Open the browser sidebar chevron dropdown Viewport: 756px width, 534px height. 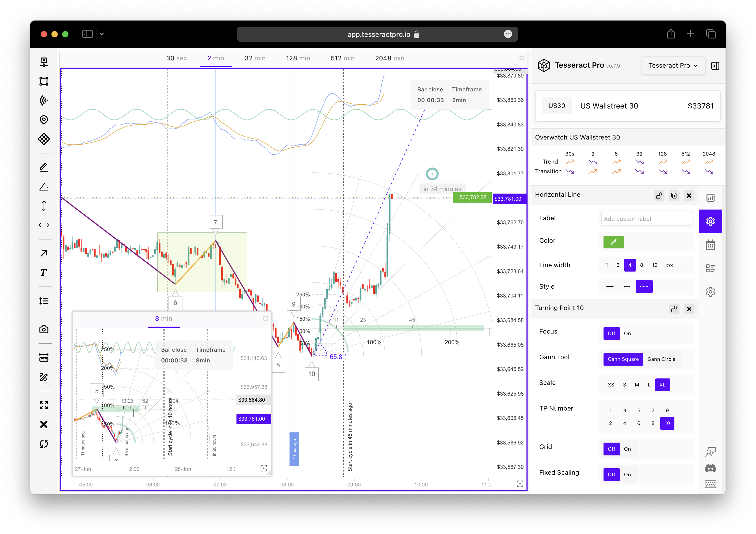[102, 34]
